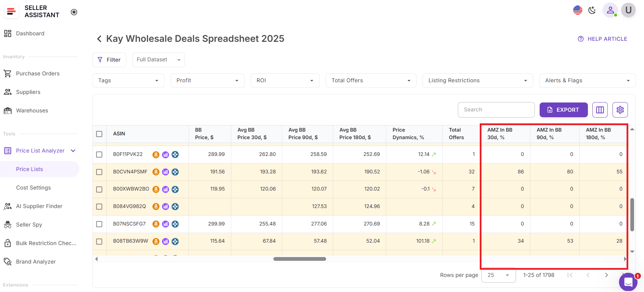The width and height of the screenshot is (644, 292).
Task: Click Amazon icon for B0F11PVK22
Action: (156, 155)
